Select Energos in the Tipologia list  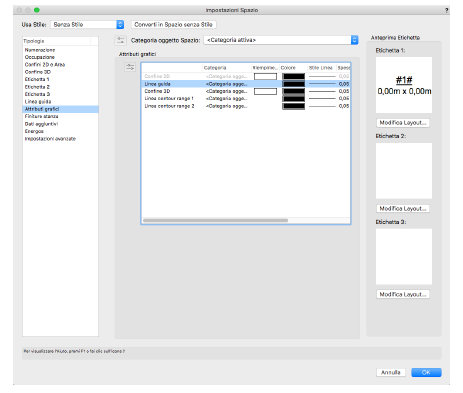pos(60,131)
